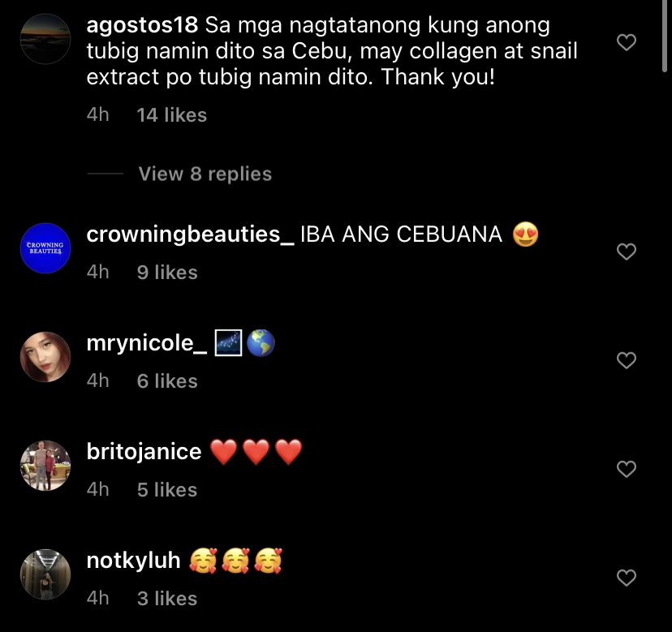The width and height of the screenshot is (672, 632).
Task: Expand View 8 replies thread
Action: 205,174
